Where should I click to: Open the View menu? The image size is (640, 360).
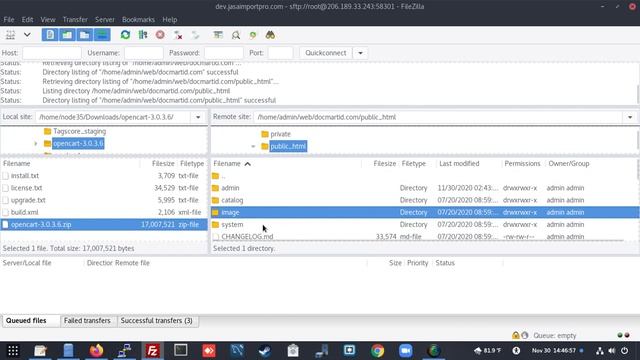[x=48, y=20]
